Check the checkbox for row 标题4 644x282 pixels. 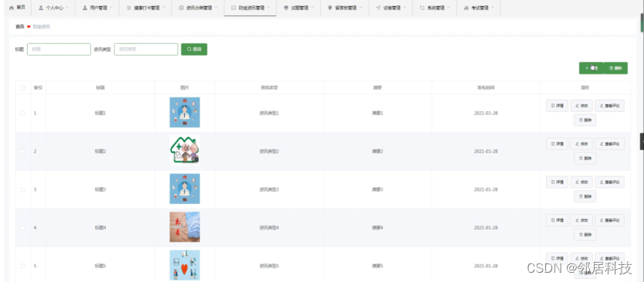pyautogui.click(x=23, y=228)
